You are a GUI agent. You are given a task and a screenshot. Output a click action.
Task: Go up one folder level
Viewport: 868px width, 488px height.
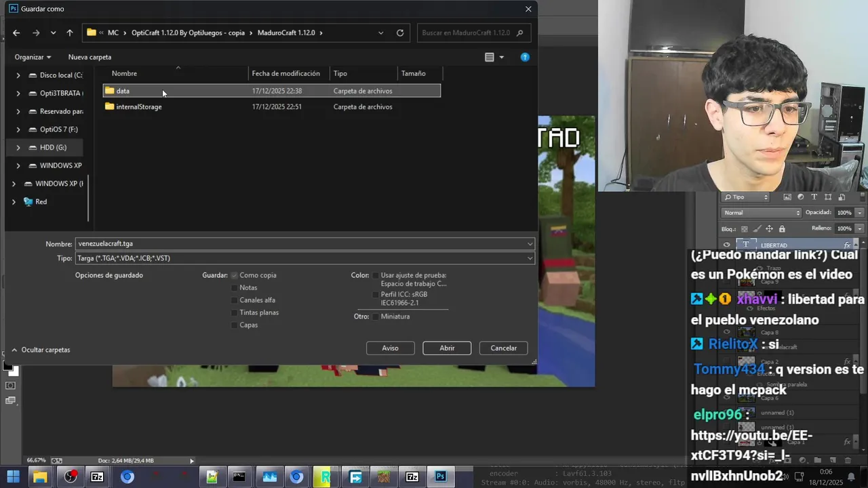(x=69, y=33)
